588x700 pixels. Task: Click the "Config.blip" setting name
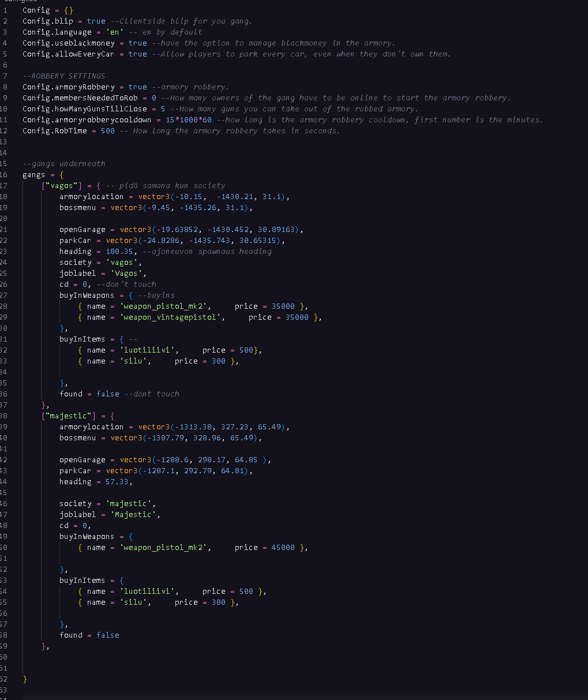pyautogui.click(x=48, y=21)
